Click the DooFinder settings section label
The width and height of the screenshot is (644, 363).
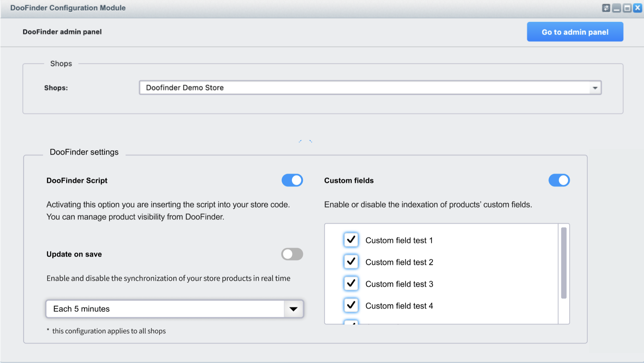pyautogui.click(x=84, y=152)
